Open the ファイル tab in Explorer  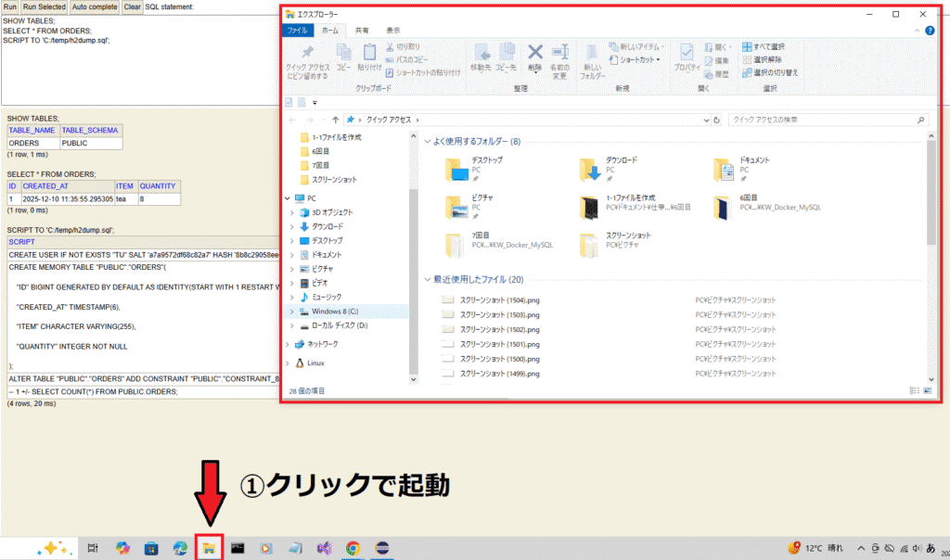[298, 31]
